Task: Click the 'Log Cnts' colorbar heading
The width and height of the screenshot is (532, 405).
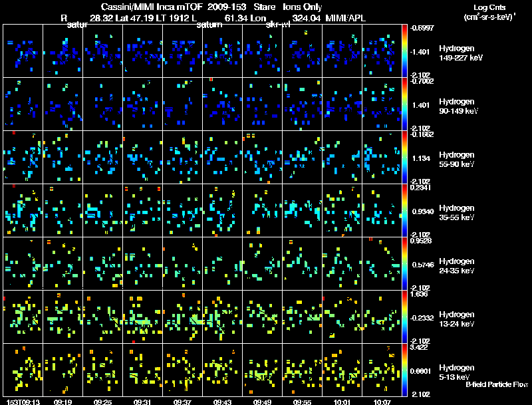Action: [489, 7]
